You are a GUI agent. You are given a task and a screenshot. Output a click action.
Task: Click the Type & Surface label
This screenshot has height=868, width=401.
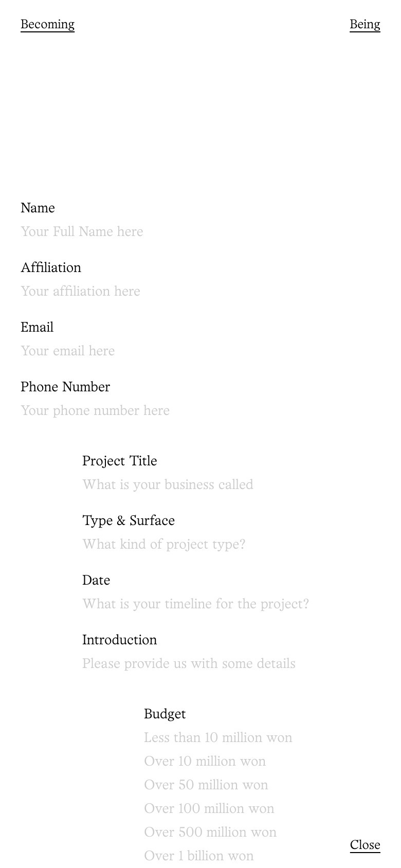[129, 521]
